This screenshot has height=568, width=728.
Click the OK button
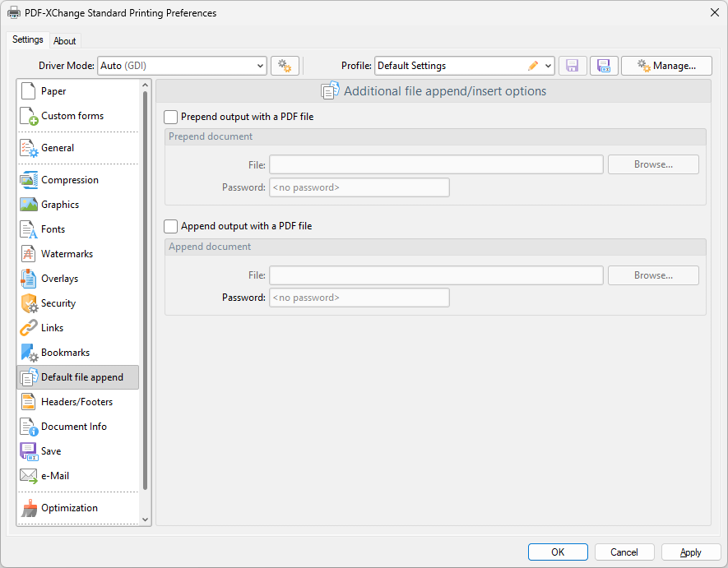click(x=558, y=552)
